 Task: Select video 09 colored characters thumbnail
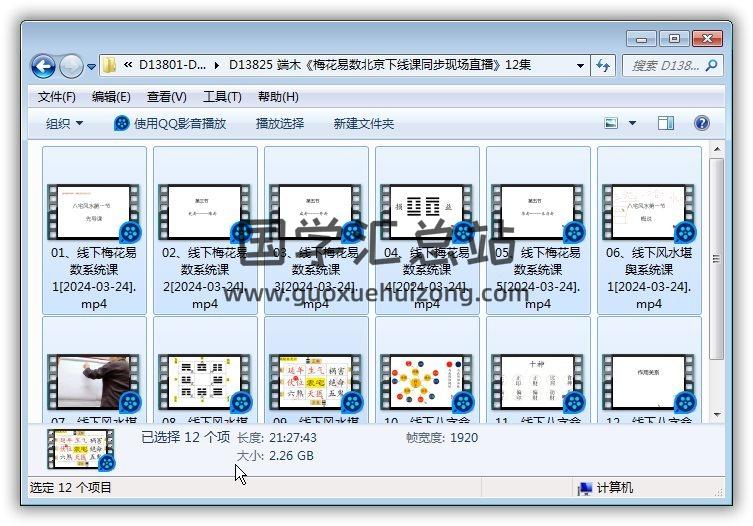316,383
